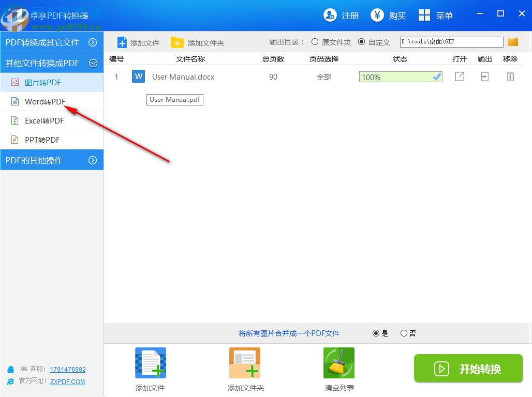Open QQ number 1791476982 link
This screenshot has height=397, width=532.
point(67,369)
